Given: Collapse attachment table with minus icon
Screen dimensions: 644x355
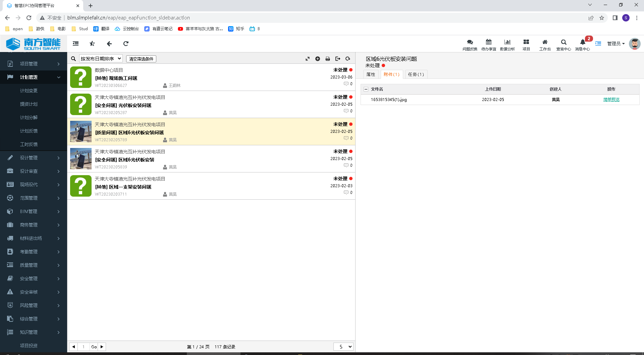Looking at the screenshot, I should coord(366,89).
